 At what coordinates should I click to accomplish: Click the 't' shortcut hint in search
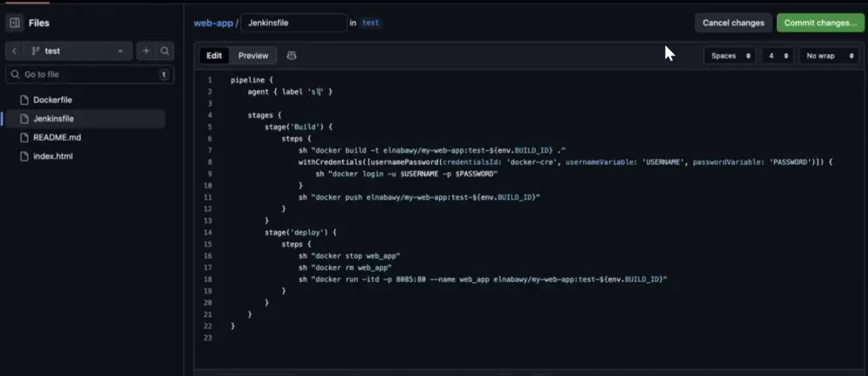click(164, 74)
